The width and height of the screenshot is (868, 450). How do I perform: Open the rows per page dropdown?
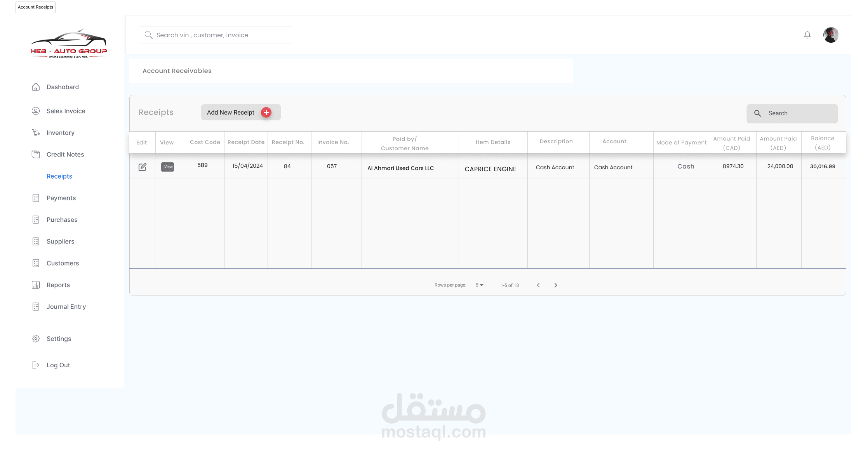[x=480, y=285]
